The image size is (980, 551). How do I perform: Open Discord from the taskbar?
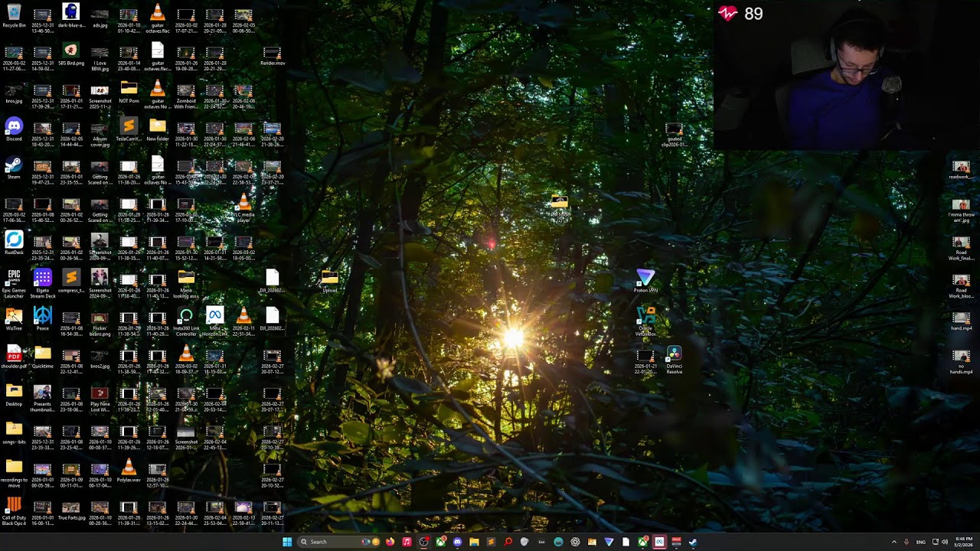click(457, 542)
